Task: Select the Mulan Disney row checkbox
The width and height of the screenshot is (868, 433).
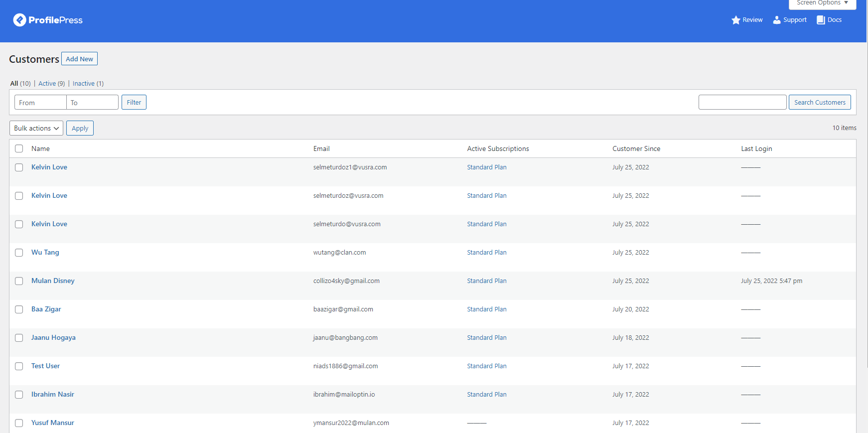Action: click(x=19, y=281)
